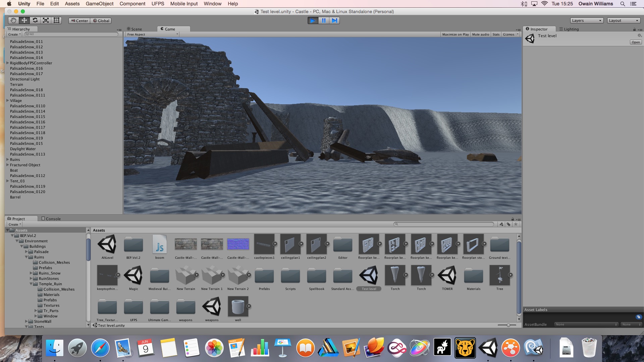Select the Hand tool in toolbar
644x362 pixels.
coord(13,20)
